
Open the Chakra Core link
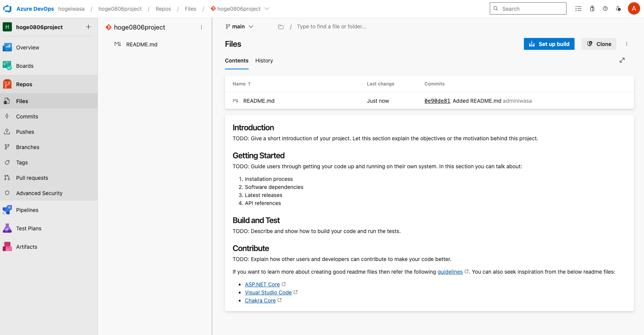pyautogui.click(x=260, y=301)
